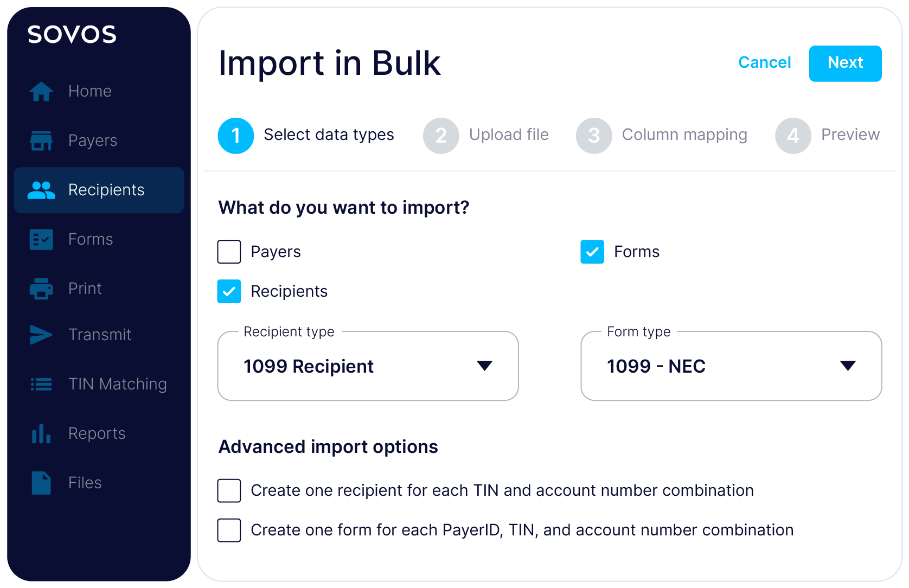Disable the Recipients checkbox
This screenshot has height=588, width=909.
[x=229, y=291]
